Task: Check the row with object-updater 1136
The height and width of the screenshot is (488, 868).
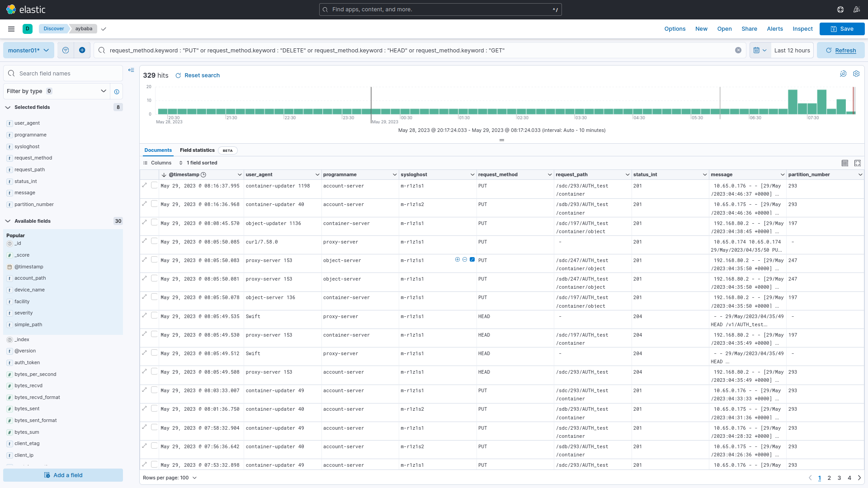Action: 154,223
